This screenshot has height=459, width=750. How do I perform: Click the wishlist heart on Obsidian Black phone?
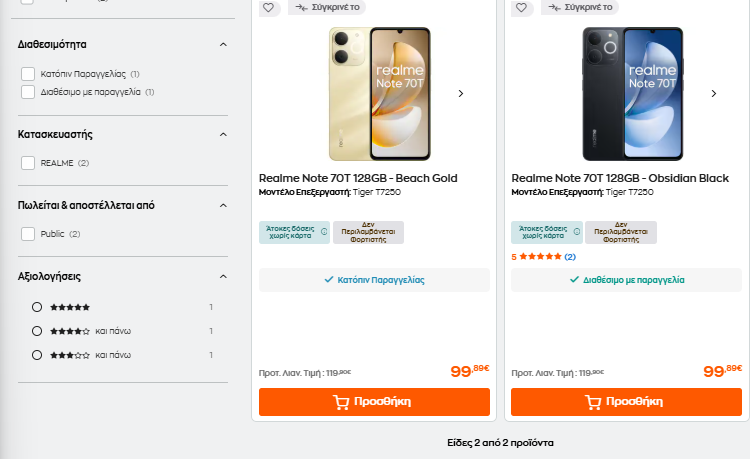520,7
